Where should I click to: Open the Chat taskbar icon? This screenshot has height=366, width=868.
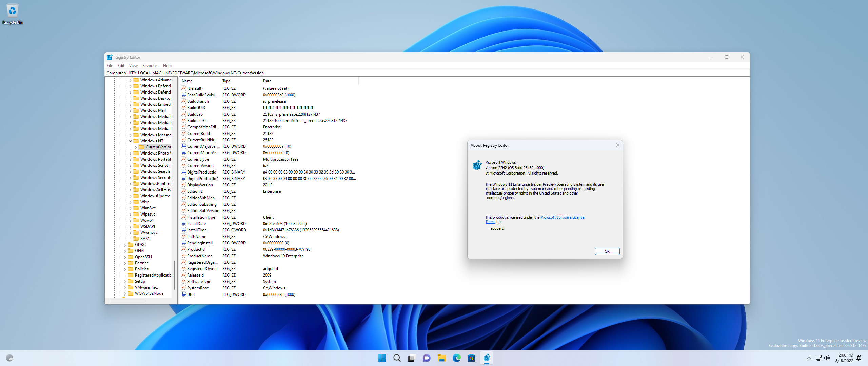[427, 358]
